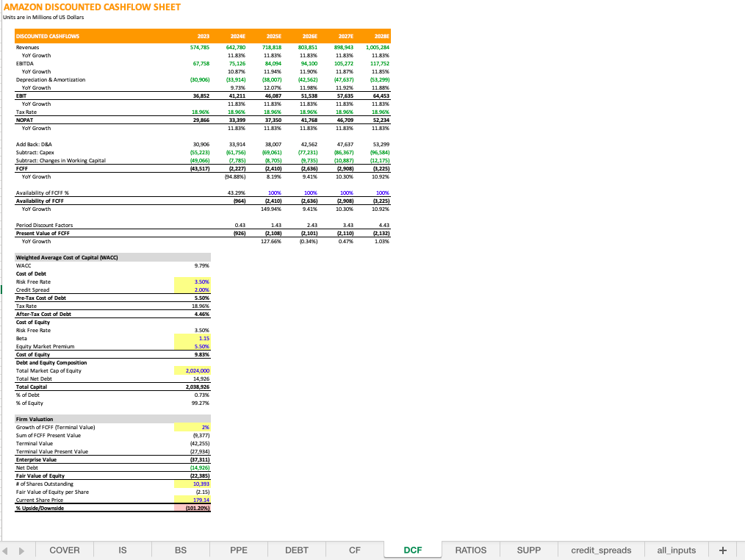This screenshot has height=560, width=745.
Task: Select Cost of Equity value 9.83%
Action: coord(201,355)
